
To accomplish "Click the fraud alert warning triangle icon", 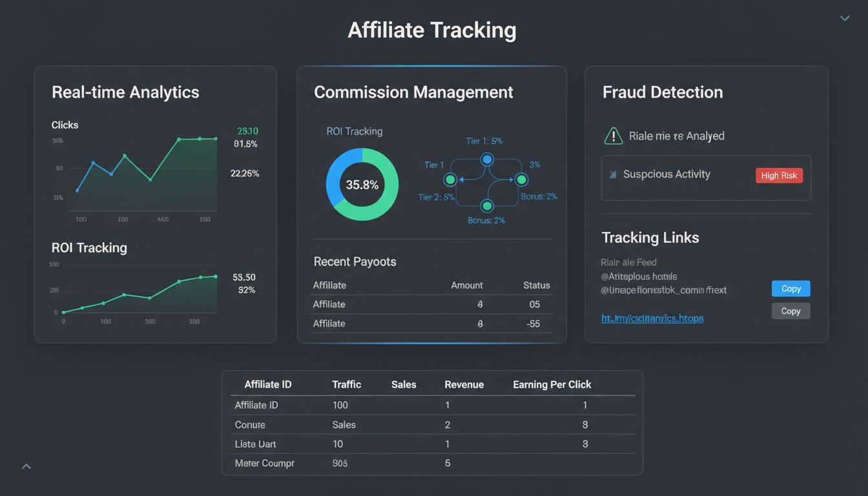I will pos(613,136).
